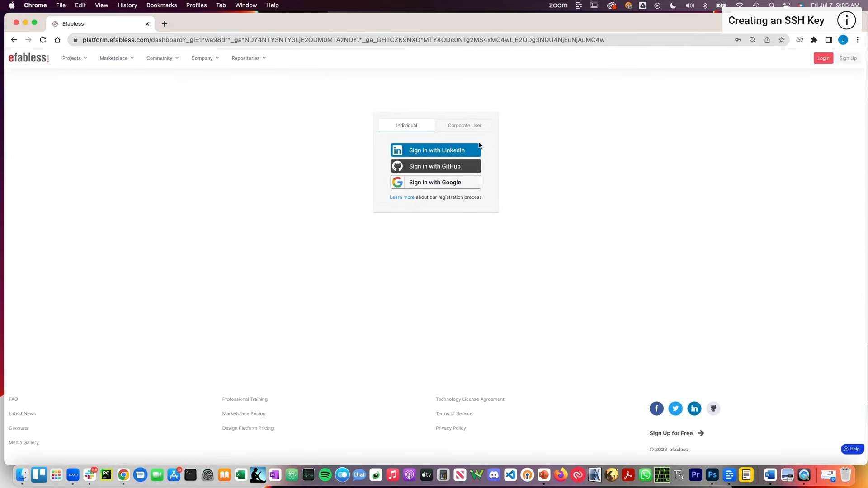
Task: Open Discord from the dock
Action: tap(494, 475)
